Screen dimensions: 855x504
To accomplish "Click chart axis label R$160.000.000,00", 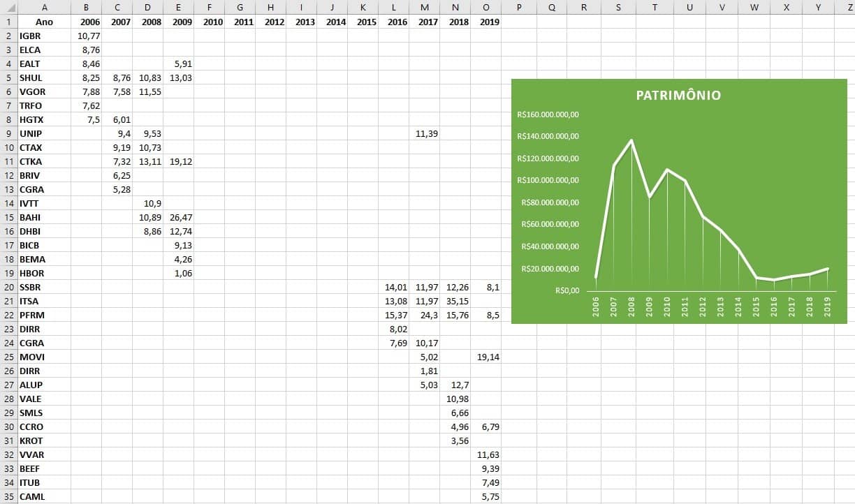I will click(548, 114).
